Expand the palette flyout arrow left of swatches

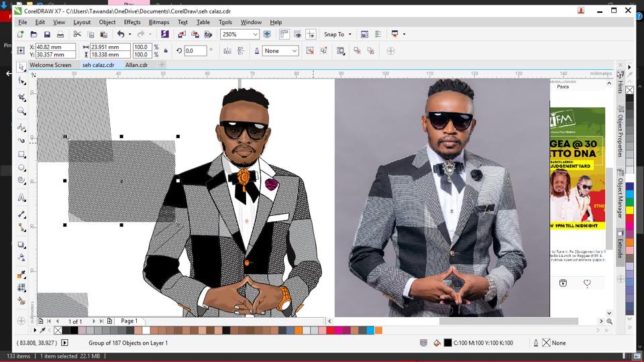(35, 330)
